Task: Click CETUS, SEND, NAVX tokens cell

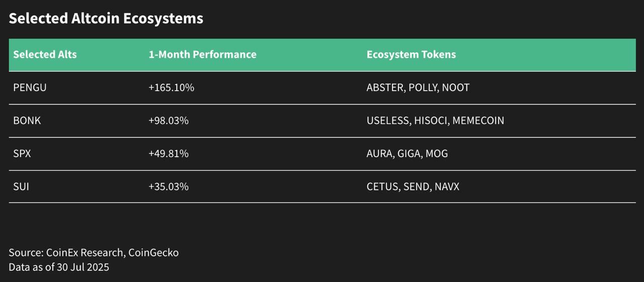Action: click(413, 187)
